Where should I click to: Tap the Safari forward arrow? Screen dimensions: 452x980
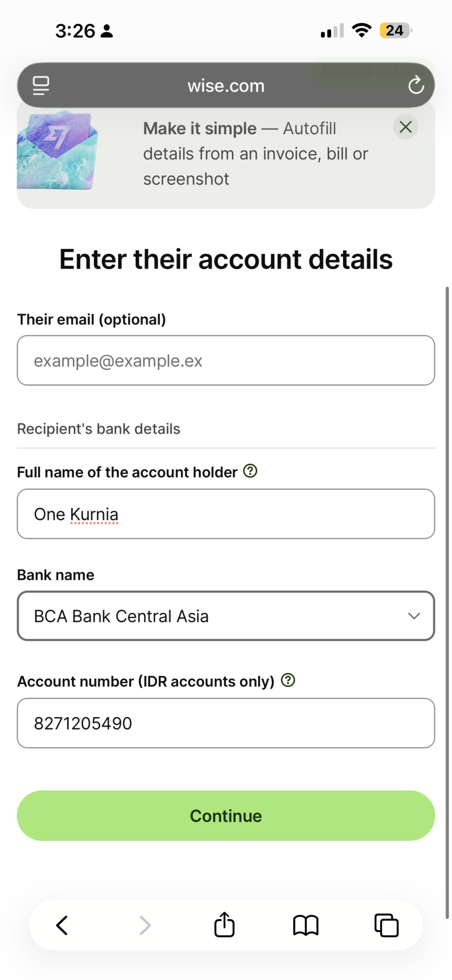(145, 926)
